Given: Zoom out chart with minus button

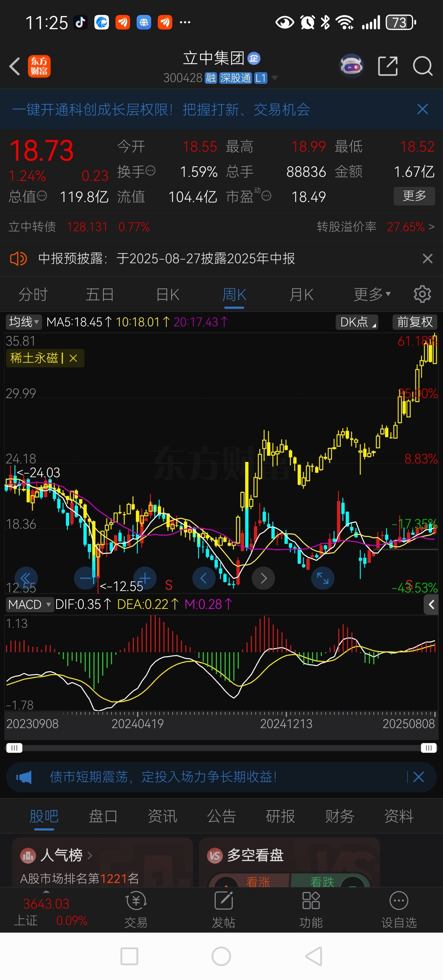Looking at the screenshot, I should [86, 578].
